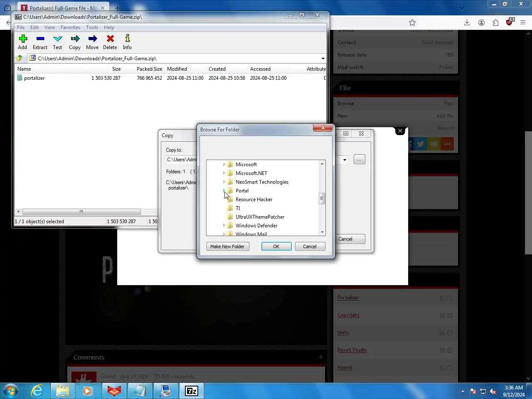Screen dimensions: 532x399
Task: Select the portalizer folder row
Action: 170,78
